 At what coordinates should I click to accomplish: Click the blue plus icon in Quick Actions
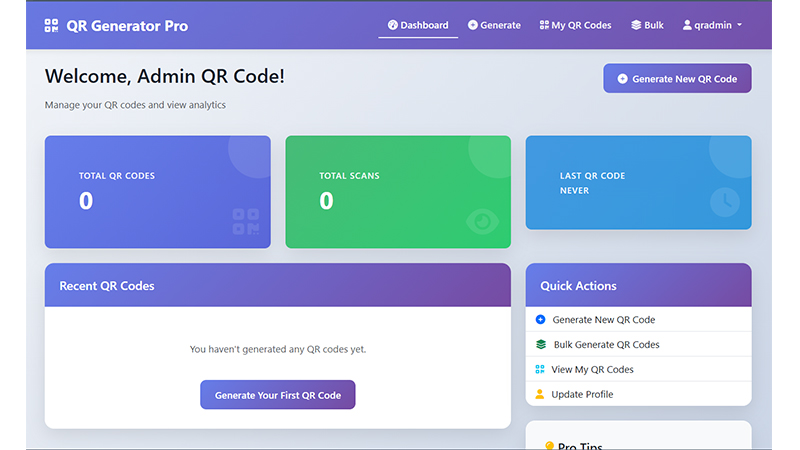coord(540,319)
